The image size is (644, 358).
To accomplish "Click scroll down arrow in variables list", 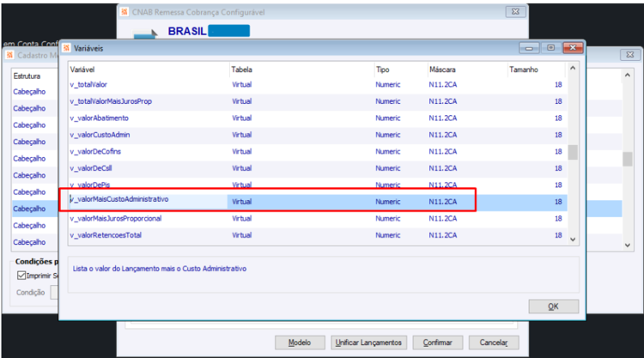I will (x=573, y=240).
